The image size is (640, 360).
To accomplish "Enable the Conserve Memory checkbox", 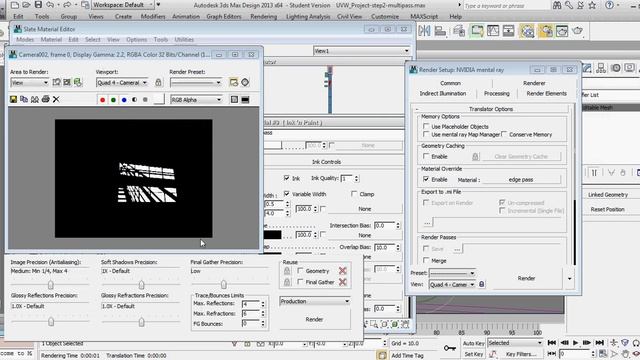I will (504, 134).
